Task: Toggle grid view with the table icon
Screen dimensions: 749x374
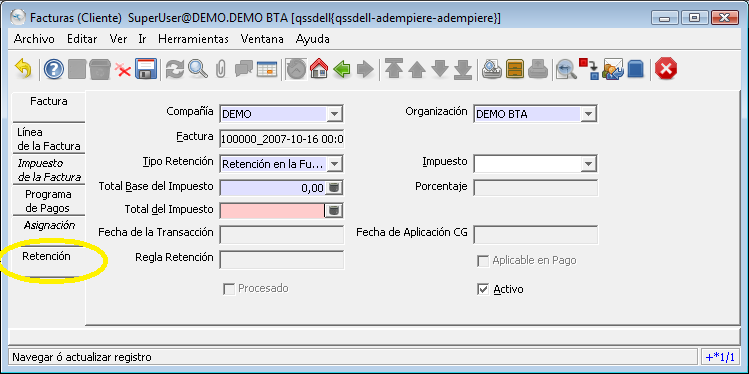Action: tap(267, 70)
